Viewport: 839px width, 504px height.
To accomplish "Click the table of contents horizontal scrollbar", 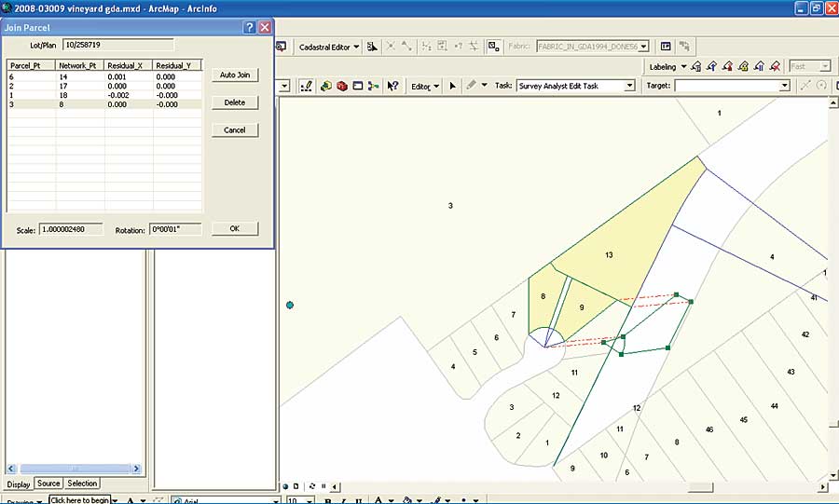I will tap(75, 469).
